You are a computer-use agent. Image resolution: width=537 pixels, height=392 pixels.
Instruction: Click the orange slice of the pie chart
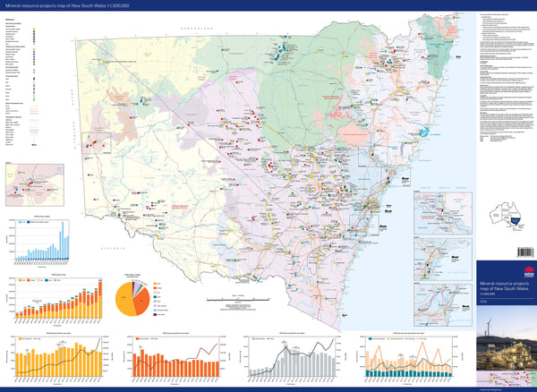point(142,300)
